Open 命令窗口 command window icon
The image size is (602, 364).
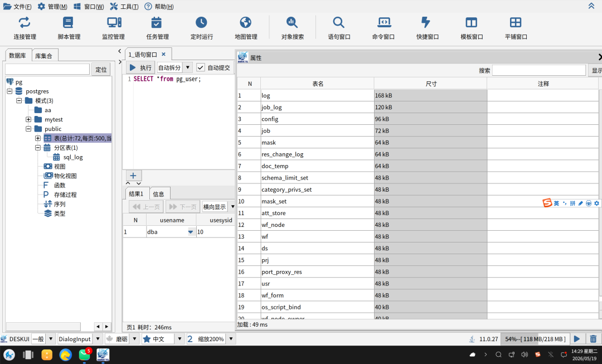click(x=384, y=22)
